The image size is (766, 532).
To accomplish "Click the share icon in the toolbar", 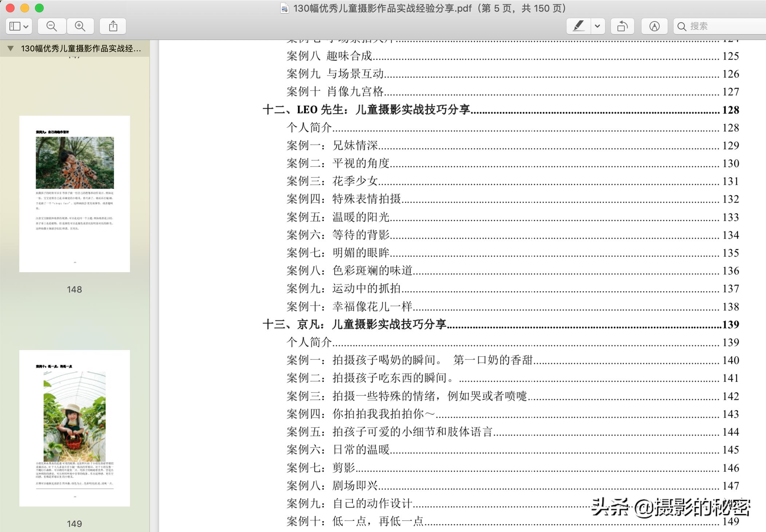I will click(x=113, y=26).
